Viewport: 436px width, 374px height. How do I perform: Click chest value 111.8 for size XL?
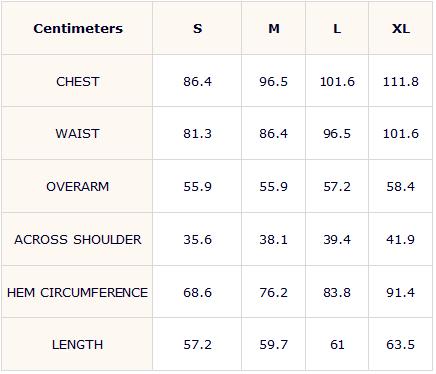click(x=400, y=81)
